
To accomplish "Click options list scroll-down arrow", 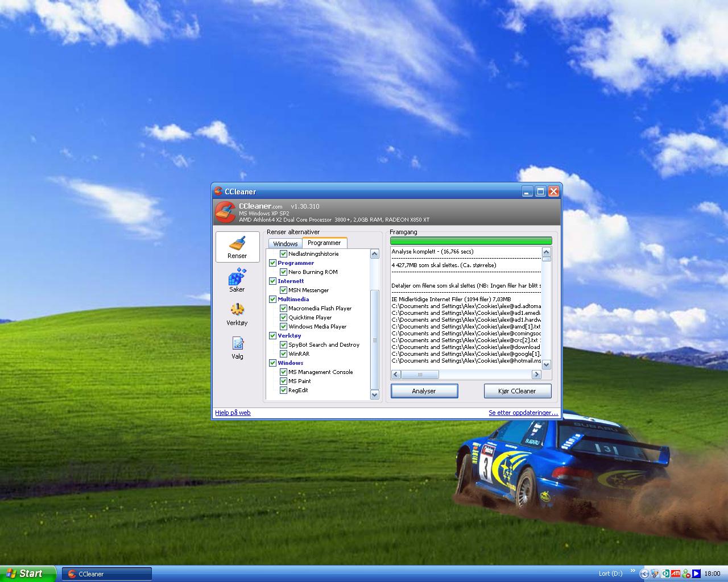I will [x=374, y=394].
